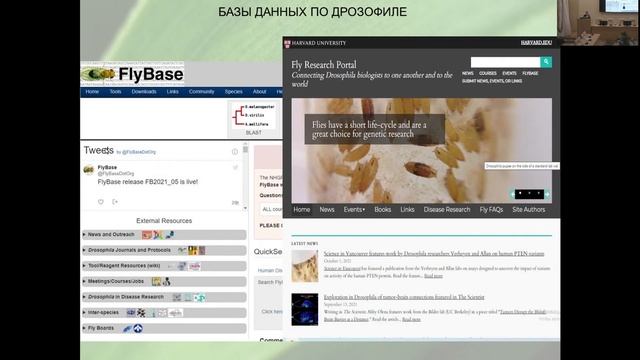Select Disease Research tab in portal menu
Image resolution: width=640 pixels, height=360 pixels.
pyautogui.click(x=447, y=210)
